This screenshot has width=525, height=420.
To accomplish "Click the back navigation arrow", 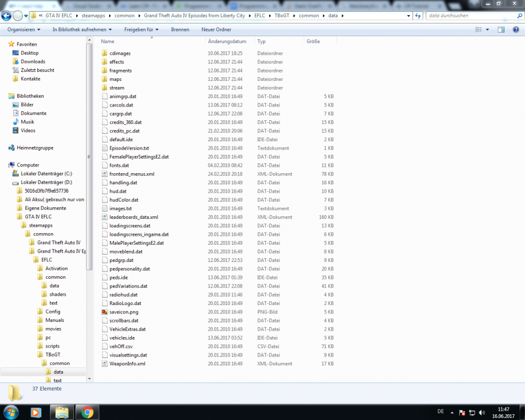I will click(x=5, y=16).
